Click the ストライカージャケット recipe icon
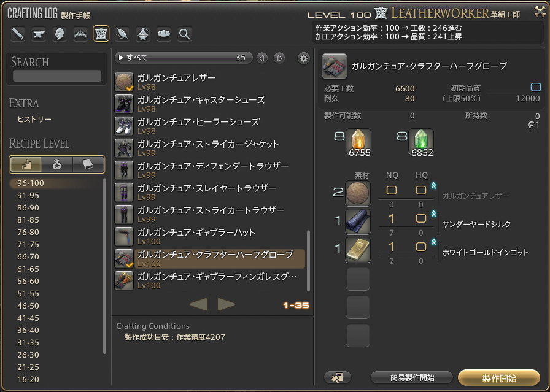The height and width of the screenshot is (392, 550). [124, 148]
